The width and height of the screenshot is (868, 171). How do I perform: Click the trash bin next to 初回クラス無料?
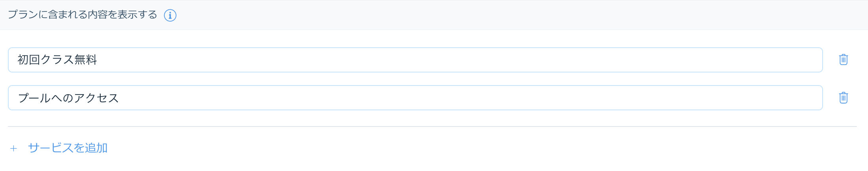843,59
